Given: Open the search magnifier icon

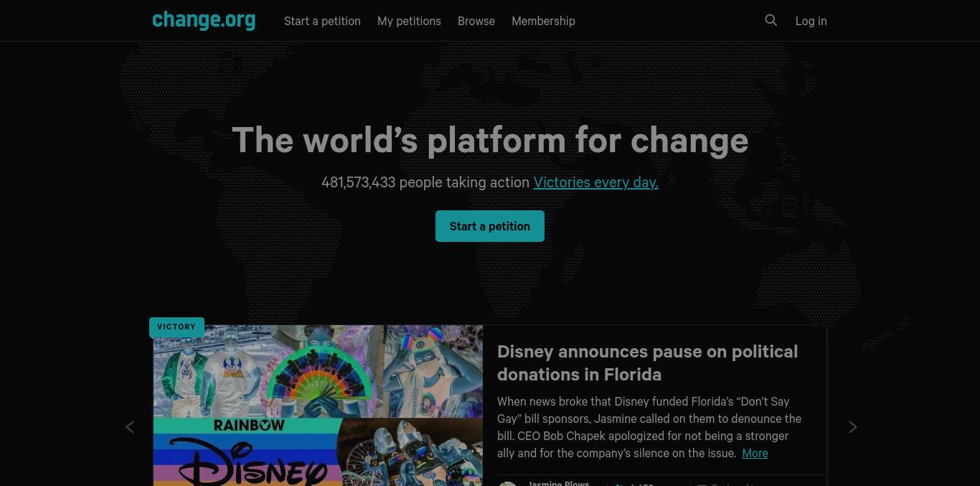Looking at the screenshot, I should click(771, 20).
